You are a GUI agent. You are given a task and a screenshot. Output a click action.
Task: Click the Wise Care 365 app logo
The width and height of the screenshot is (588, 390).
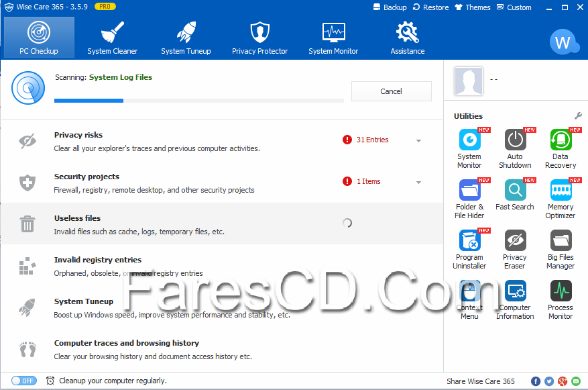9,7
